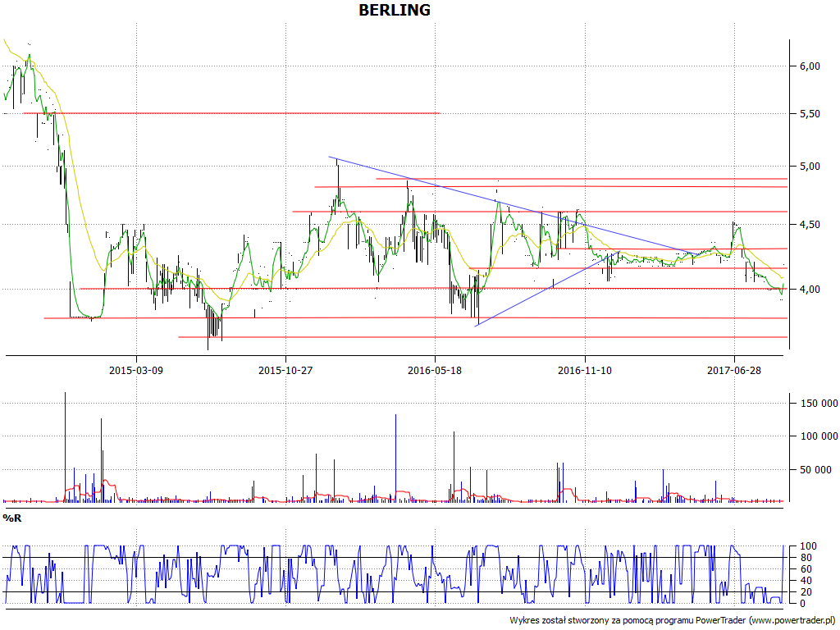Click the ascending blue trend line
The image size is (840, 630).
(x=547, y=288)
